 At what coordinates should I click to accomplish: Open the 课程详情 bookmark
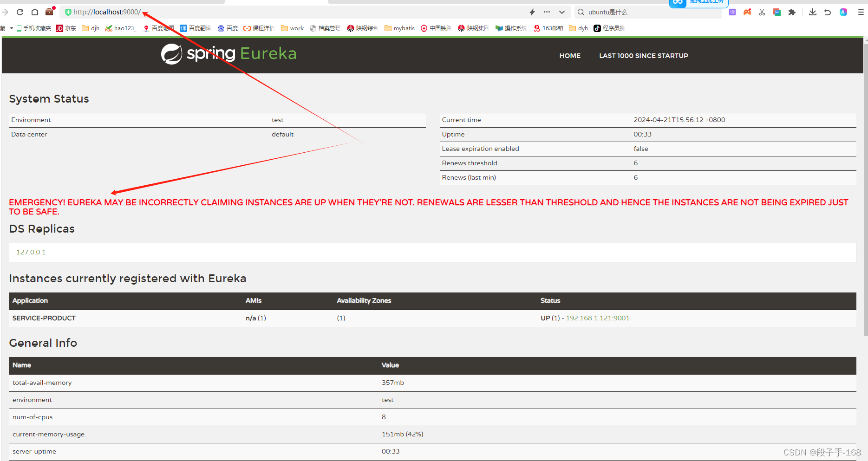259,28
